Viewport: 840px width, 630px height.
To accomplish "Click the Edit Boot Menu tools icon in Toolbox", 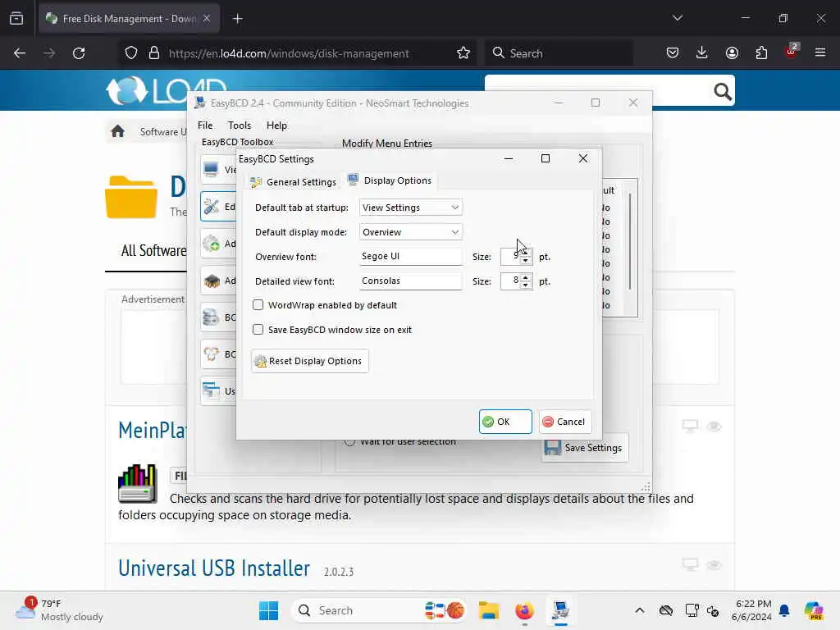I will pyautogui.click(x=211, y=207).
